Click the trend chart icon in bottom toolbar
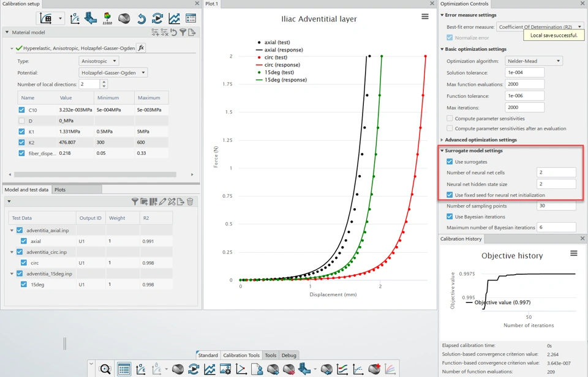The image size is (588, 377). tap(209, 369)
